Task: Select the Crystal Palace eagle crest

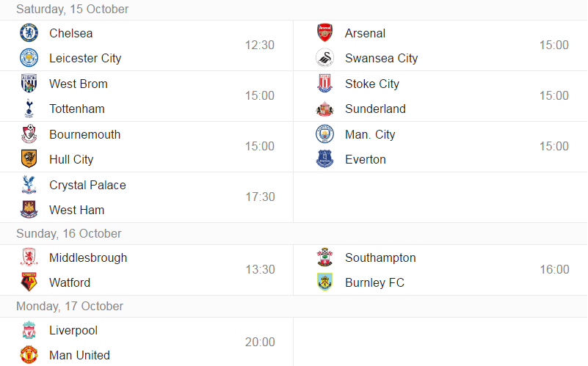Action: 29,185
